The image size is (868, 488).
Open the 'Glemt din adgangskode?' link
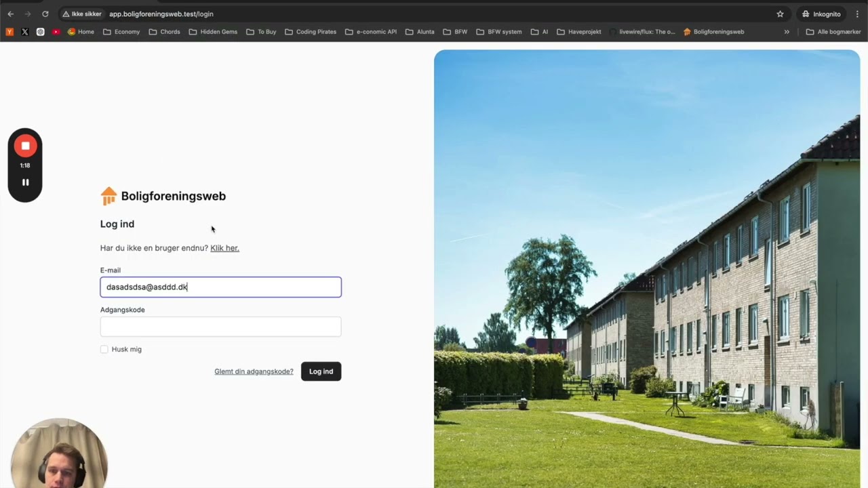point(254,371)
